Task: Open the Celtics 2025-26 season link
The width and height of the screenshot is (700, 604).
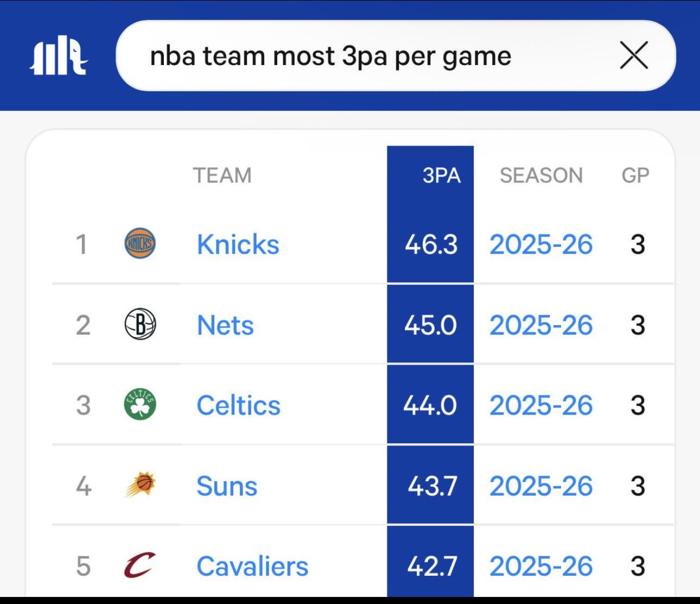Action: click(541, 405)
